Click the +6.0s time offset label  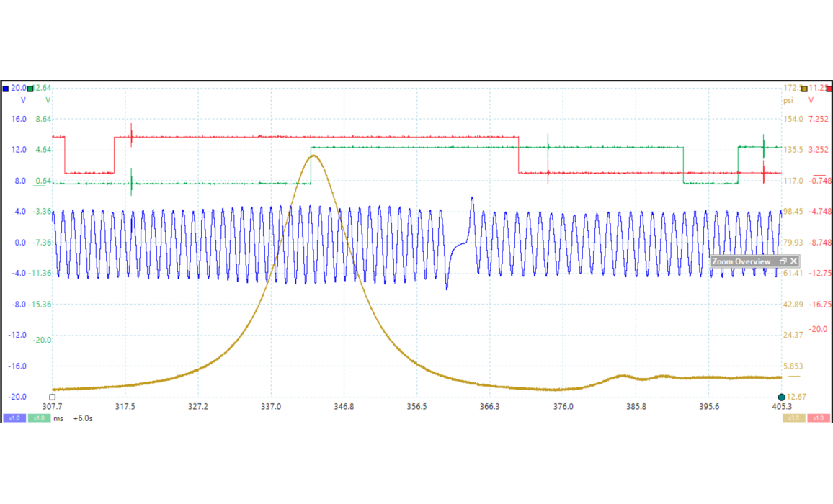tap(83, 418)
